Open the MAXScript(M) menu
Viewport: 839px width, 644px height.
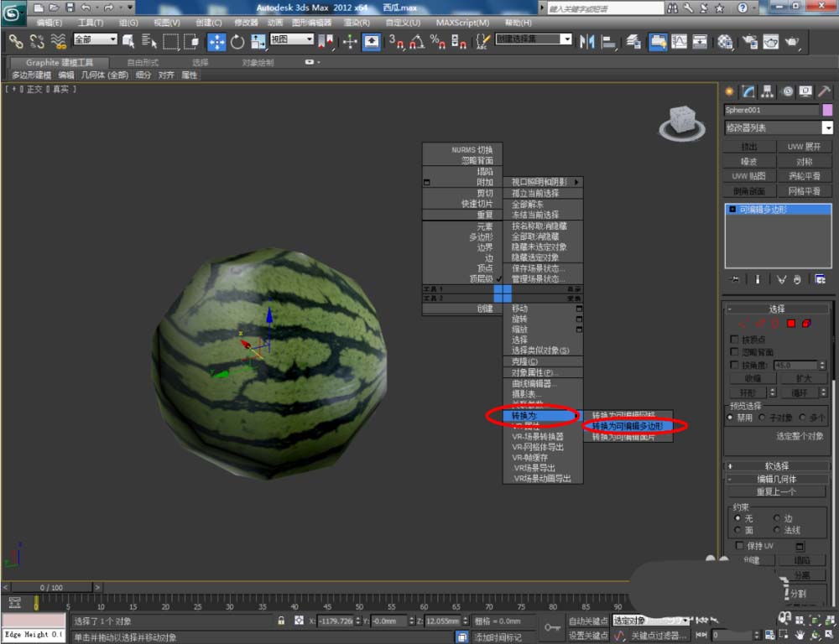click(462, 23)
